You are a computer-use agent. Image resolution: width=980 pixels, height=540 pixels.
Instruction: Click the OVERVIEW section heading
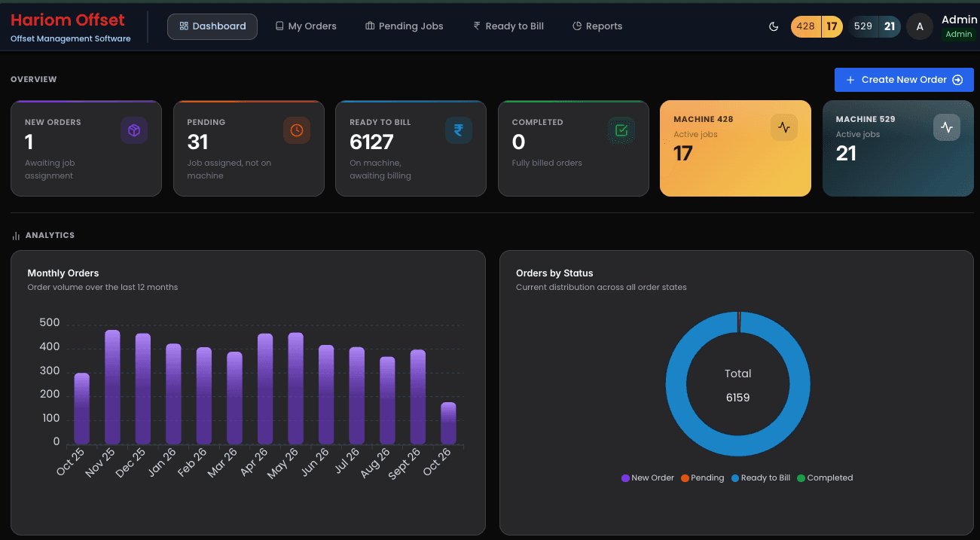(x=34, y=79)
